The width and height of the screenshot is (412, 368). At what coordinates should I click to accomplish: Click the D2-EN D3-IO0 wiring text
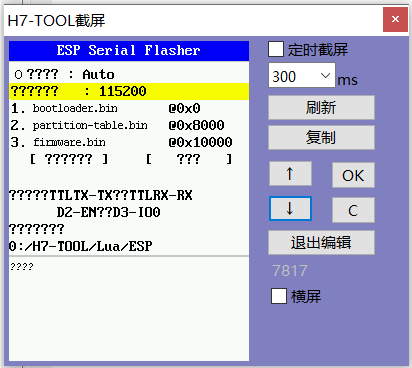tap(109, 212)
